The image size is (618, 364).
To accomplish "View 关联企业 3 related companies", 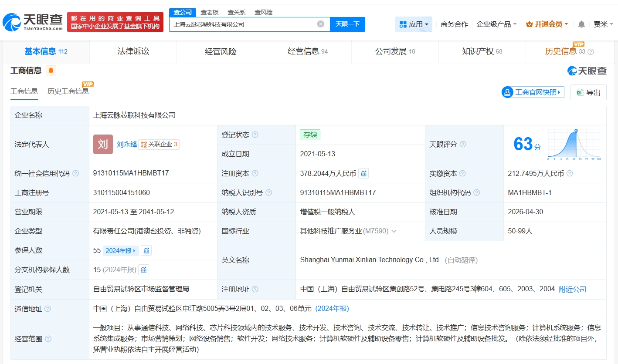I will [159, 145].
